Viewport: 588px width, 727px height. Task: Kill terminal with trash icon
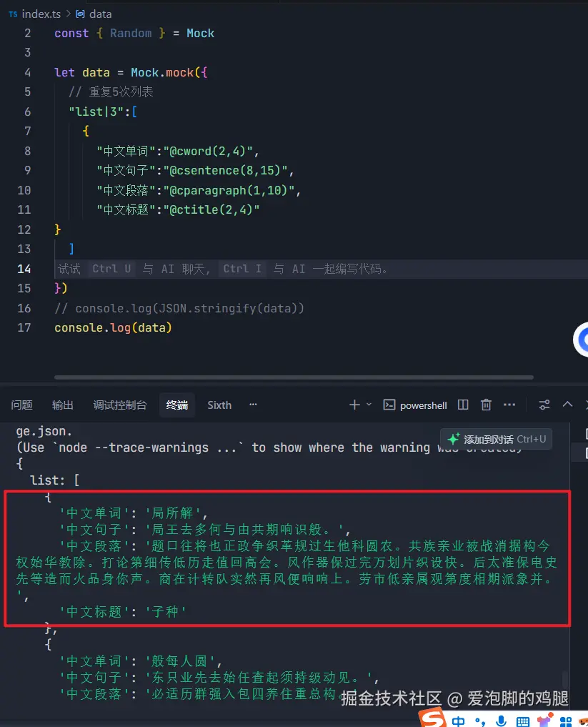[x=486, y=405]
